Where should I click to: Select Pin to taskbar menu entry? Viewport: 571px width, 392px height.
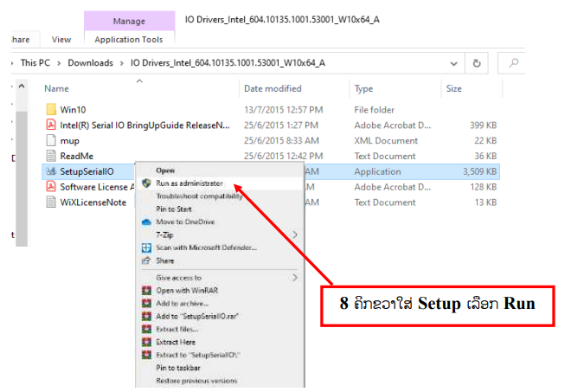coord(179,368)
